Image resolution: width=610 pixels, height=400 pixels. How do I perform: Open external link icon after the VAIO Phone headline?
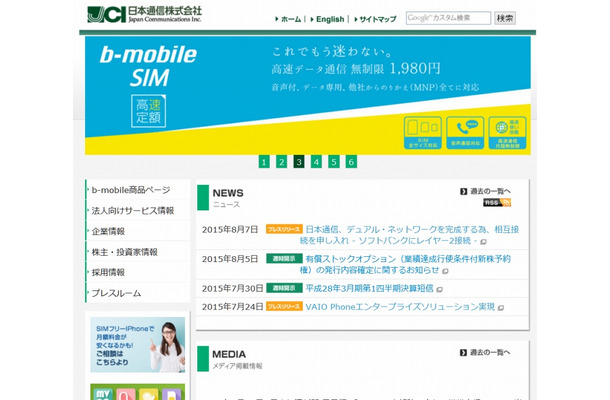(501, 308)
